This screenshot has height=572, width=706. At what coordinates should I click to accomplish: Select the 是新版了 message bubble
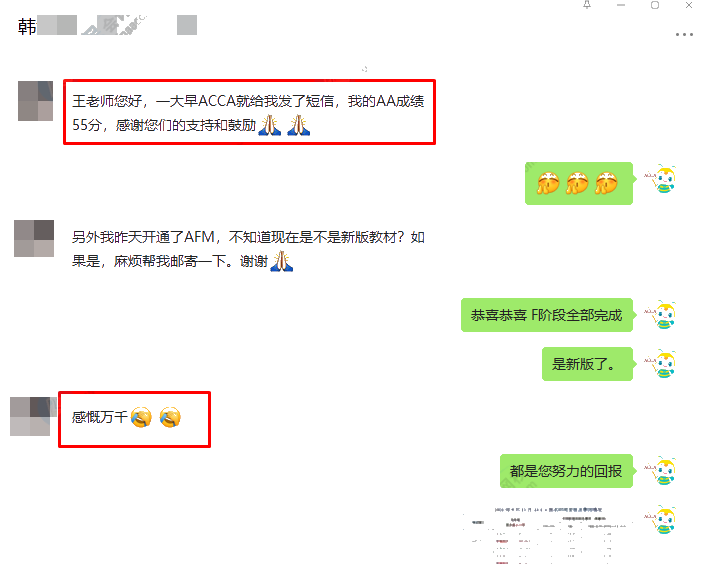[587, 363]
